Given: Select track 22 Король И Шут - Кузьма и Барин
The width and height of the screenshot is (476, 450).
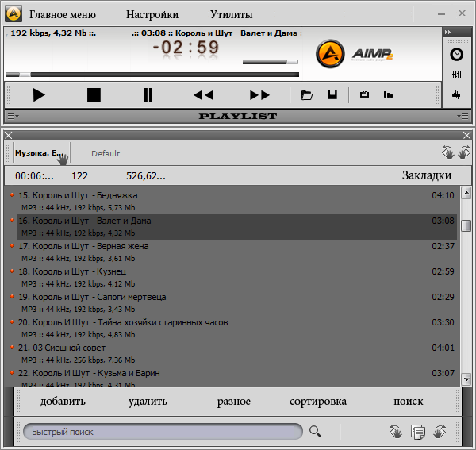Looking at the screenshot, I should coord(236,377).
